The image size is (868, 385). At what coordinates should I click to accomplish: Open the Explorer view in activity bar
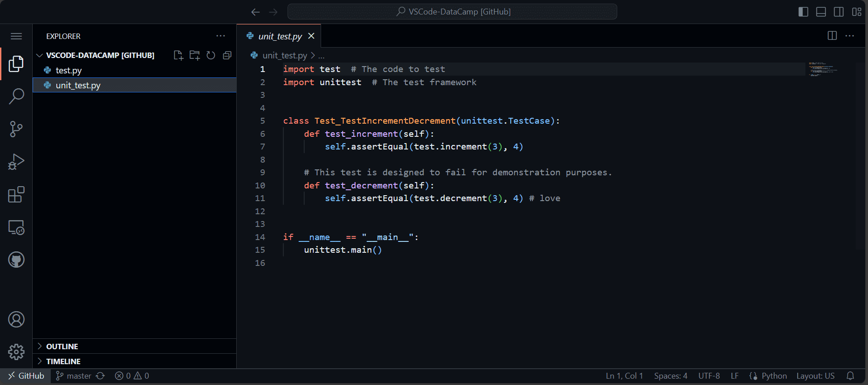click(x=16, y=64)
